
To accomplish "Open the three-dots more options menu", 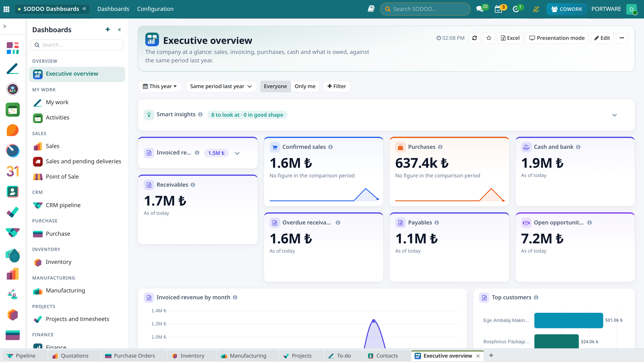I will tap(622, 38).
